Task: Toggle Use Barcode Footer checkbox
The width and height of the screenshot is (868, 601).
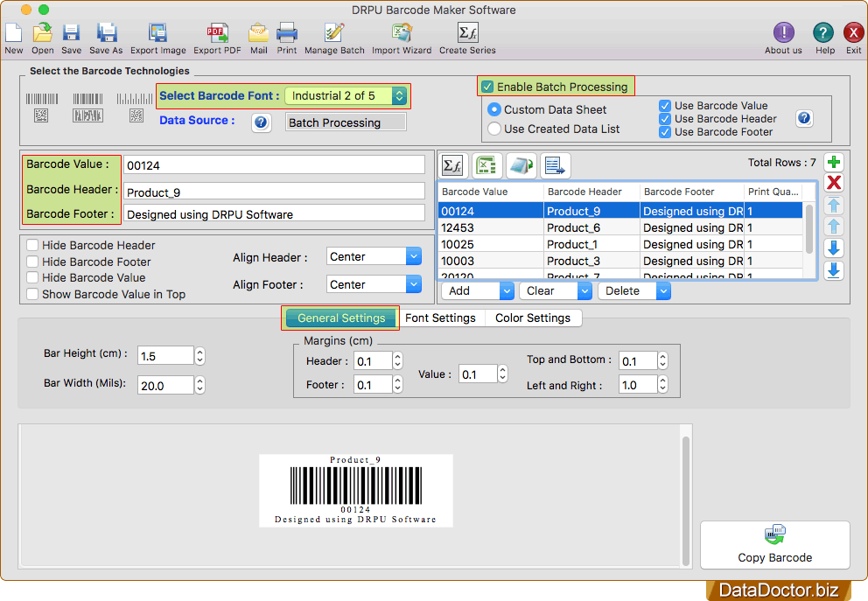Action: coord(665,132)
